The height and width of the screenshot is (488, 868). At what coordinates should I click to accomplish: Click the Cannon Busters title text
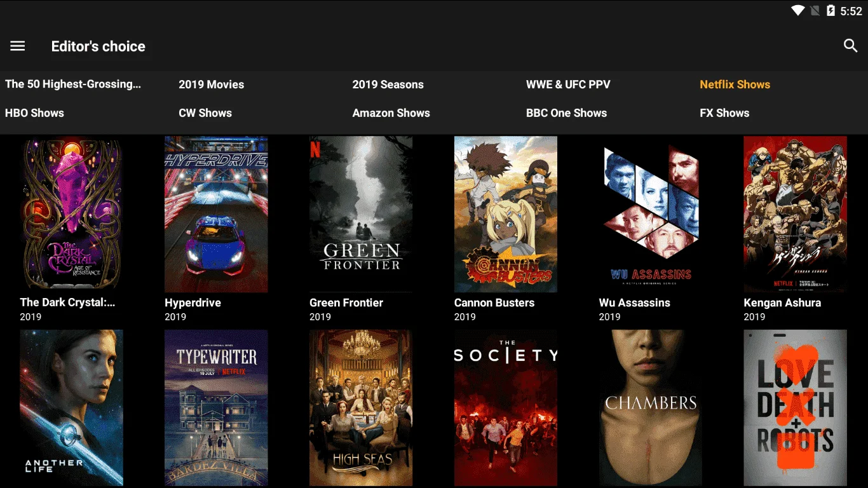pyautogui.click(x=494, y=302)
